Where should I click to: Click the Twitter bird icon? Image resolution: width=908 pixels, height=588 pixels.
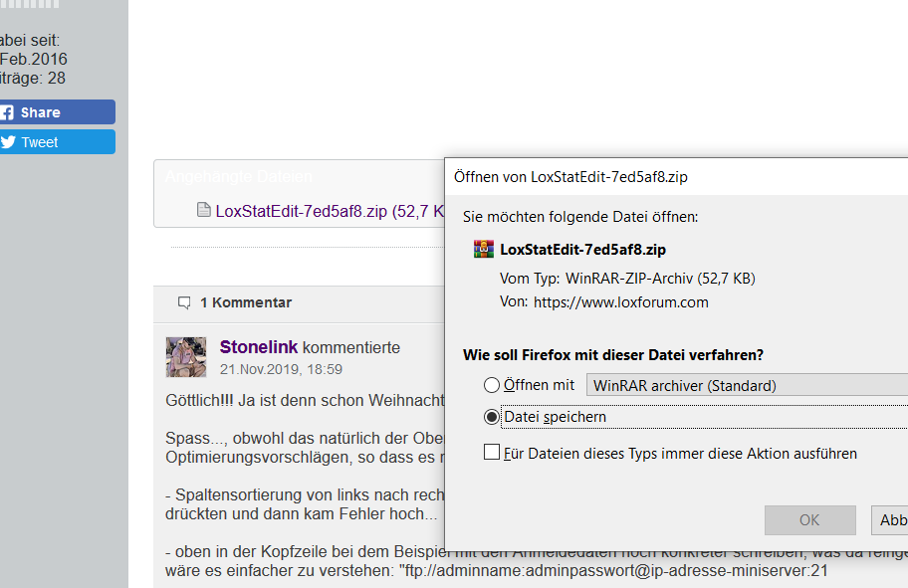pos(8,142)
